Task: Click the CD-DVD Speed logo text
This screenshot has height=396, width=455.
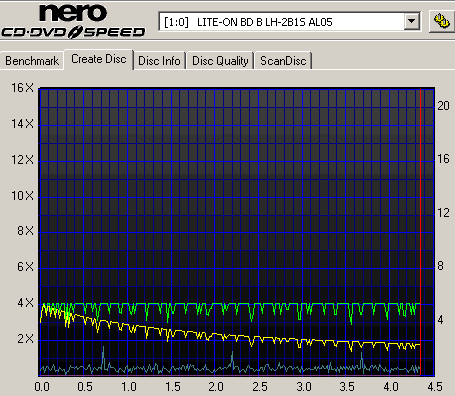Action: tap(73, 32)
